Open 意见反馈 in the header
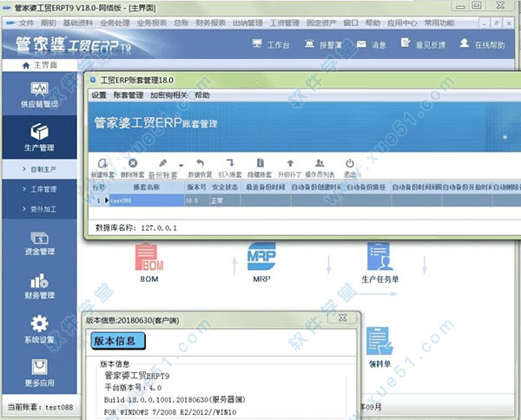The image size is (521, 420). (x=423, y=44)
